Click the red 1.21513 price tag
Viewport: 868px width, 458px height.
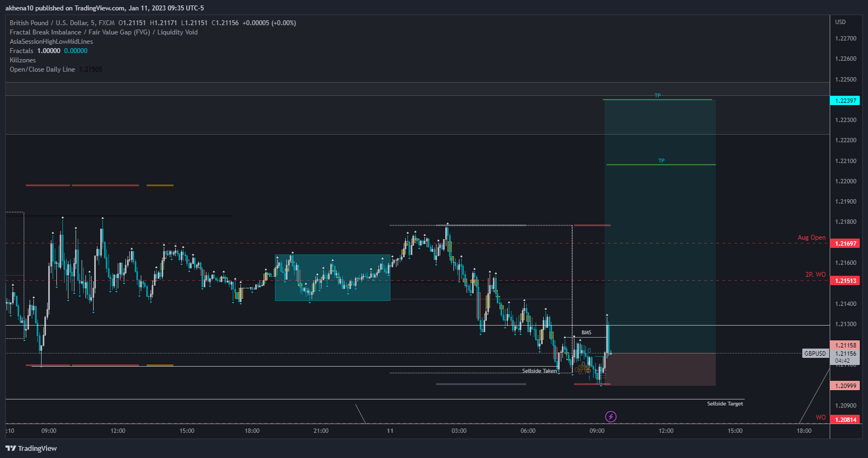coord(845,281)
